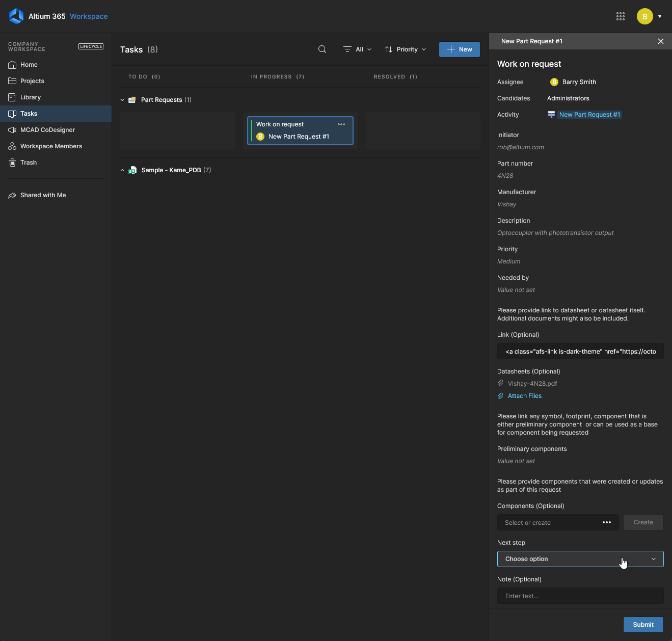Open Workspace Members page
The width and height of the screenshot is (672, 641).
[51, 146]
